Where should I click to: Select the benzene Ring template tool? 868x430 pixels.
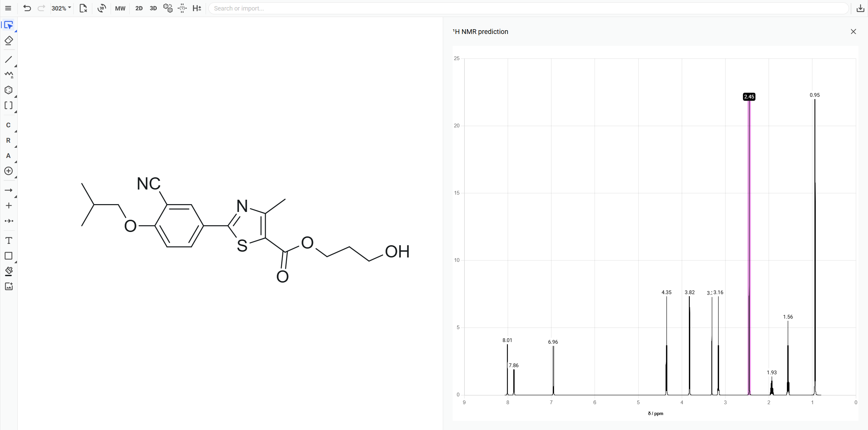tap(8, 90)
